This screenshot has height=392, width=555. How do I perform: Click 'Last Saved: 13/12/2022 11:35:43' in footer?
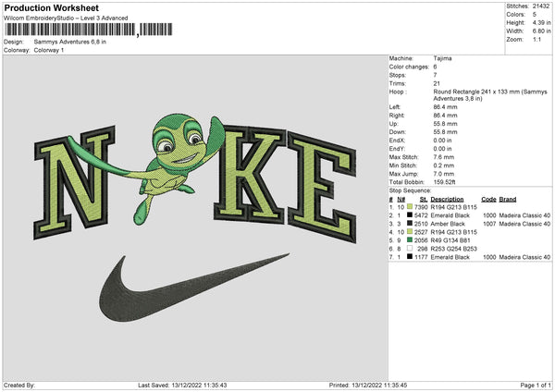click(x=182, y=386)
